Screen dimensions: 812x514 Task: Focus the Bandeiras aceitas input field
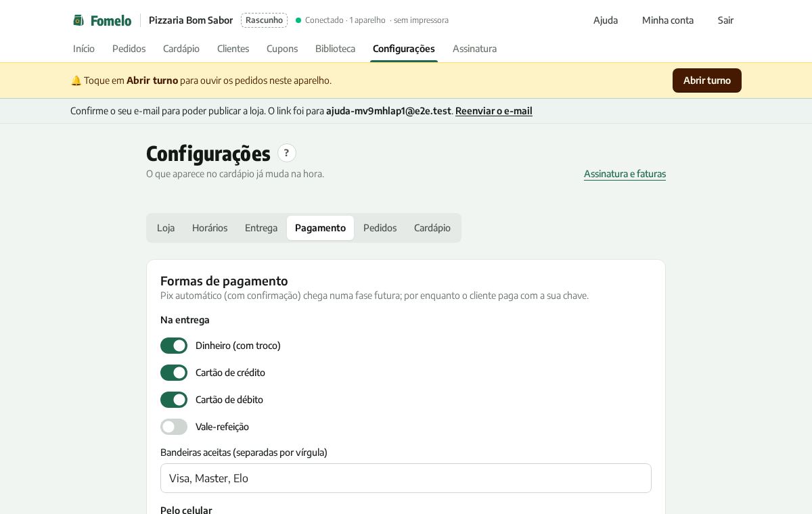click(x=406, y=478)
